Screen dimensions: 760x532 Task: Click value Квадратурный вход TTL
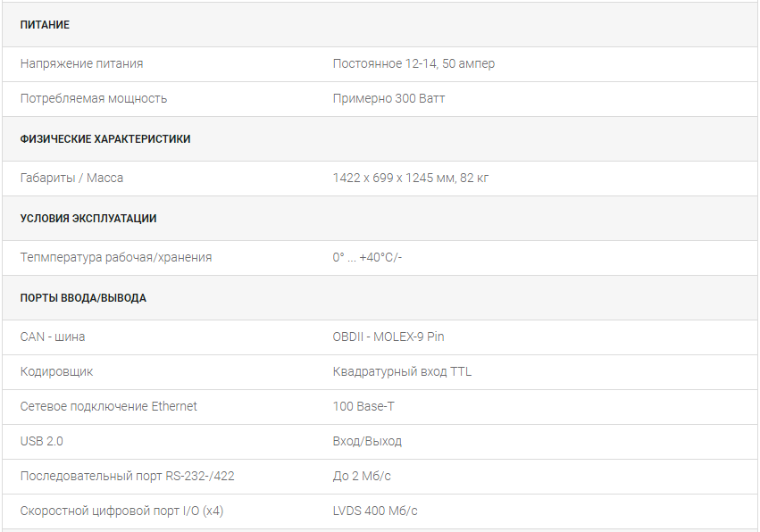tap(402, 371)
